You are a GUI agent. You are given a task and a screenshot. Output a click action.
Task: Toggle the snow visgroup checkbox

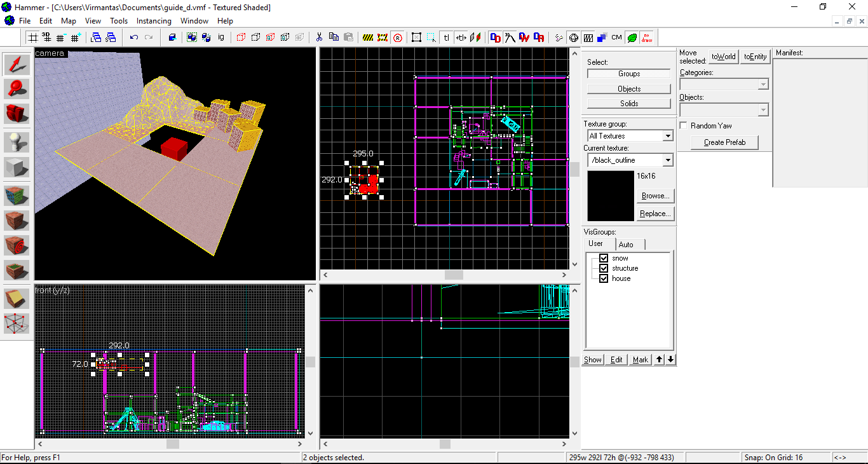[x=604, y=258]
